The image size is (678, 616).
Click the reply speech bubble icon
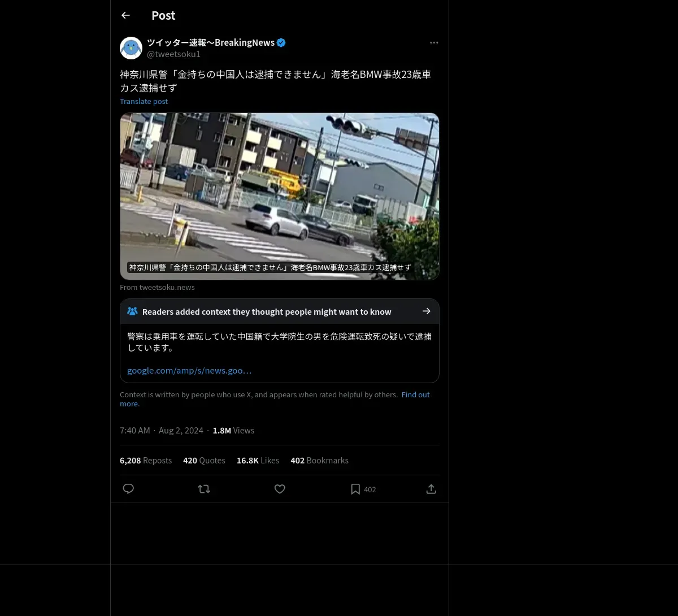(128, 489)
